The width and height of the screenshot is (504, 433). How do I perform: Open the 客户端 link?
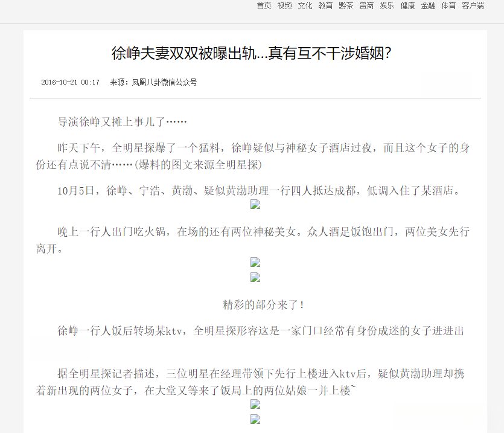click(x=473, y=5)
